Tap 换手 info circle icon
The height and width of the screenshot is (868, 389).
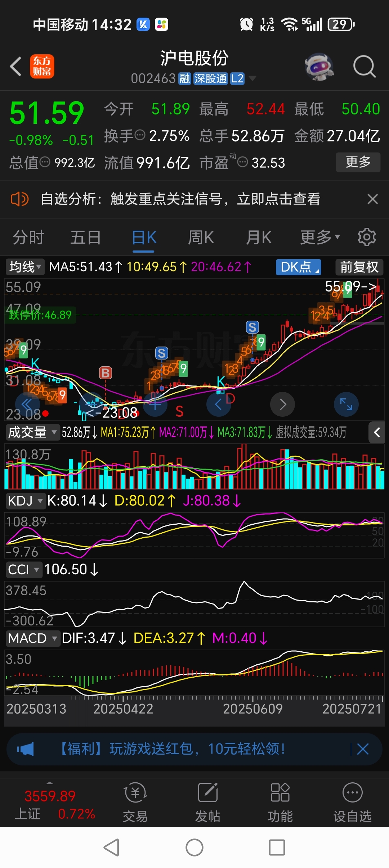(140, 135)
